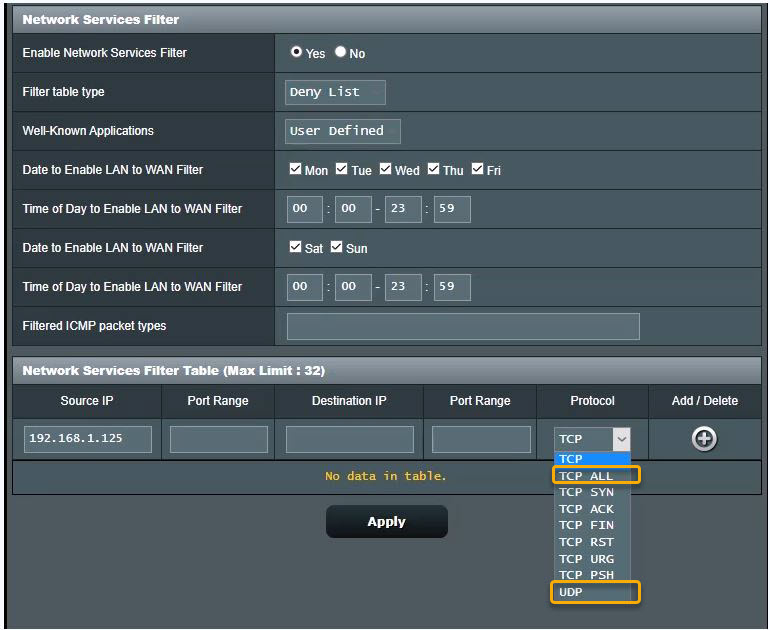Viewport: 770px width, 630px height.
Task: Uncheck the Sun checkbox
Action: click(x=336, y=247)
